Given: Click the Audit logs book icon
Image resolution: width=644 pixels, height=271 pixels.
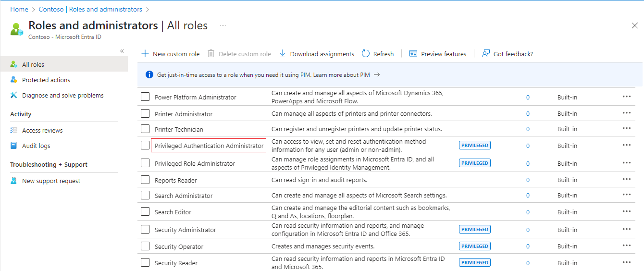Looking at the screenshot, I should pyautogui.click(x=14, y=146).
